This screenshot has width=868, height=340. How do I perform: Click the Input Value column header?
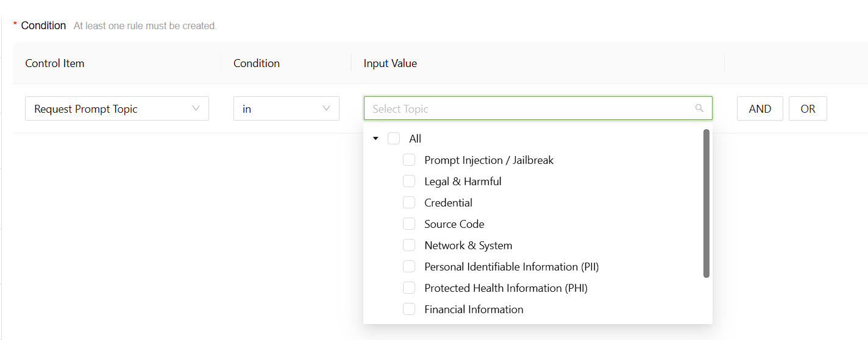pyautogui.click(x=390, y=63)
